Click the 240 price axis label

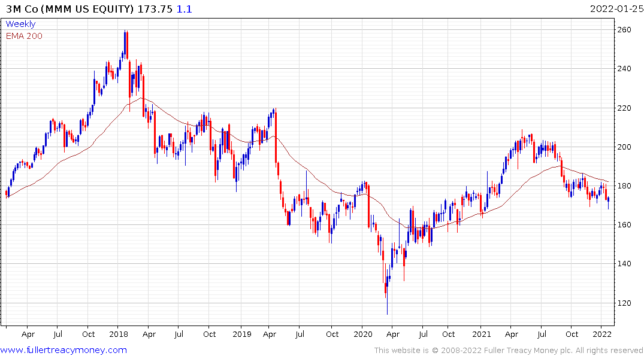[624, 69]
